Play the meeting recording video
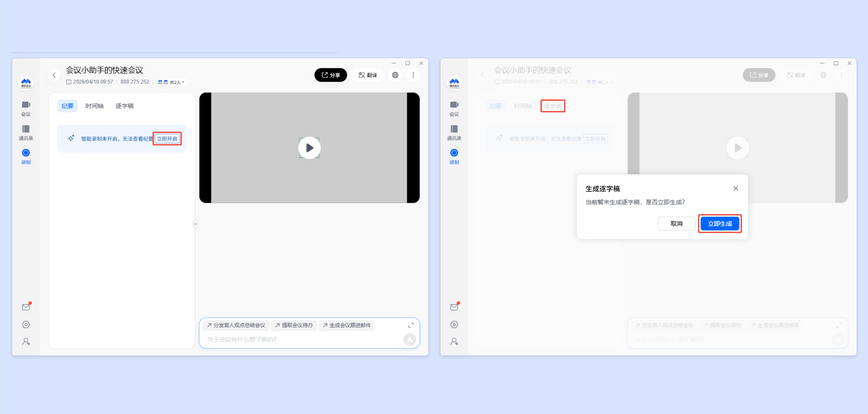This screenshot has height=414, width=868. pyautogui.click(x=309, y=148)
